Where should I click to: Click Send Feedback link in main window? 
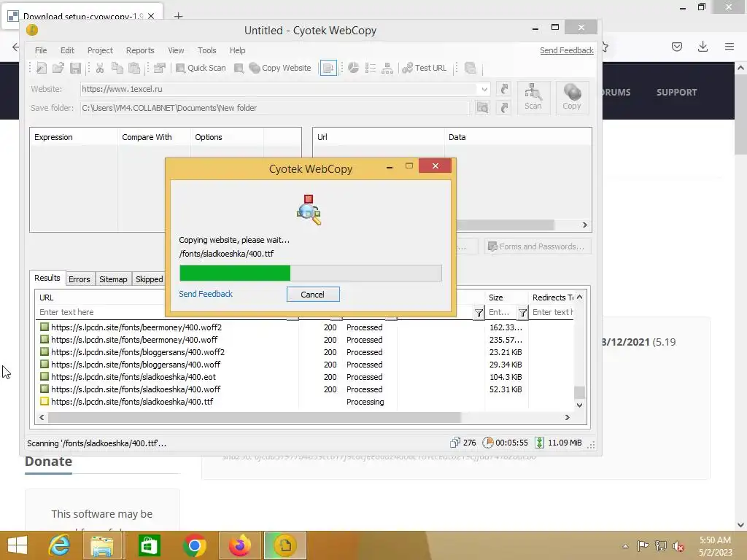tap(566, 50)
